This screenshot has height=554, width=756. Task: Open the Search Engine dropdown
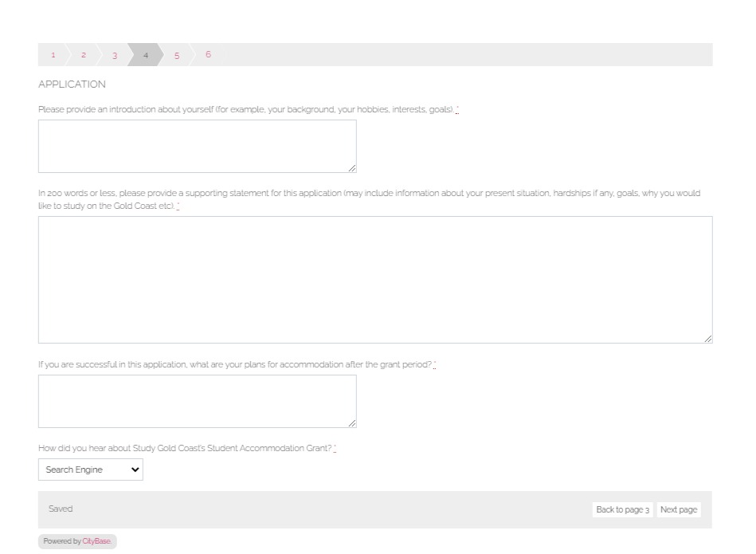coord(91,470)
